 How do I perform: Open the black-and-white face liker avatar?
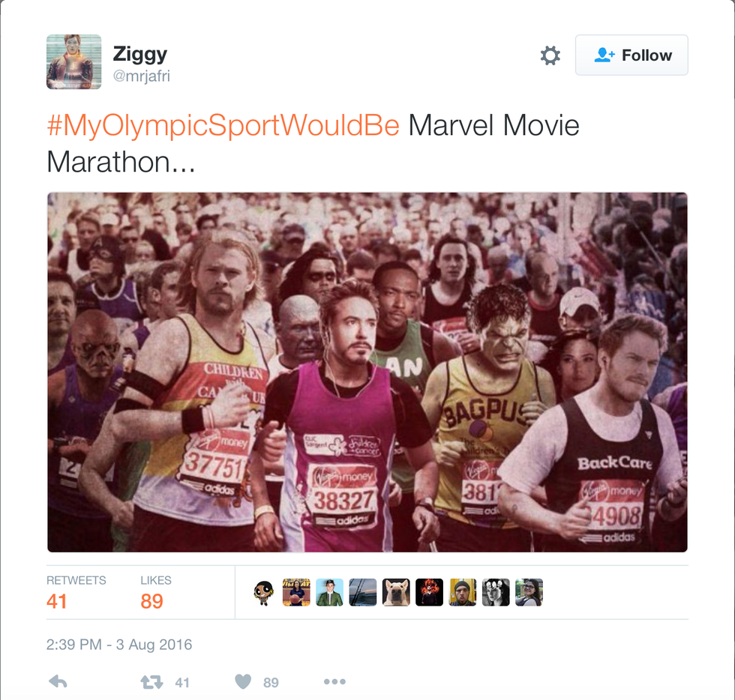tap(496, 592)
